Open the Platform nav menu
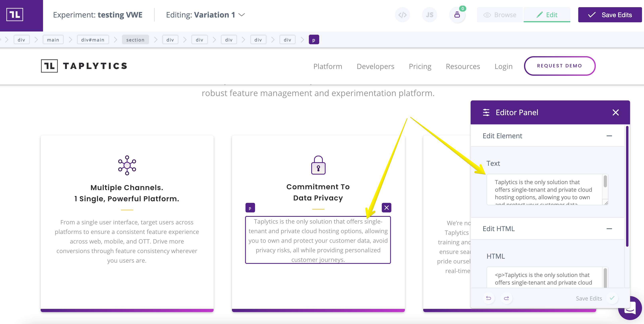644x324 pixels. click(328, 66)
